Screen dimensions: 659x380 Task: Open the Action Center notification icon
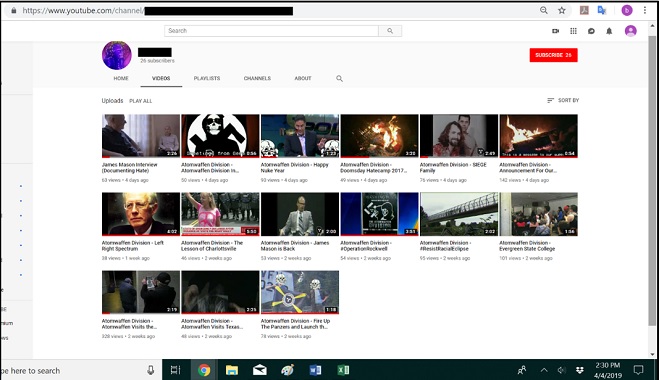point(638,370)
